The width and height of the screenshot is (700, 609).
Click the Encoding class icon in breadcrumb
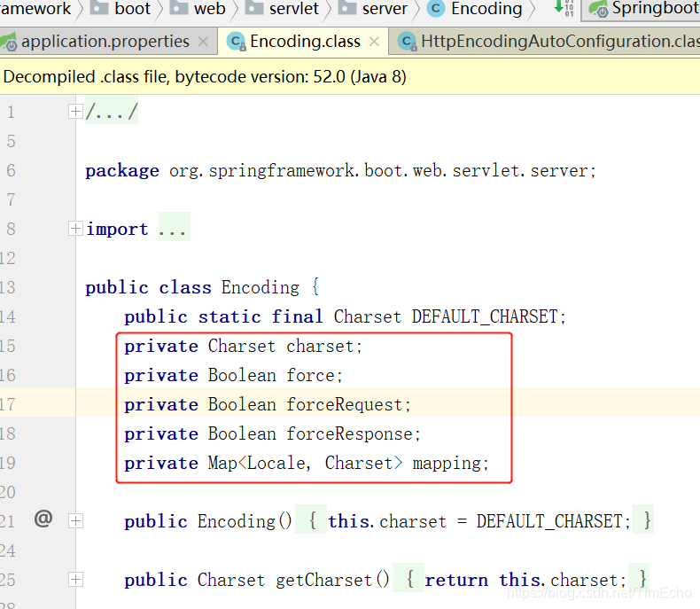pyautogui.click(x=436, y=9)
